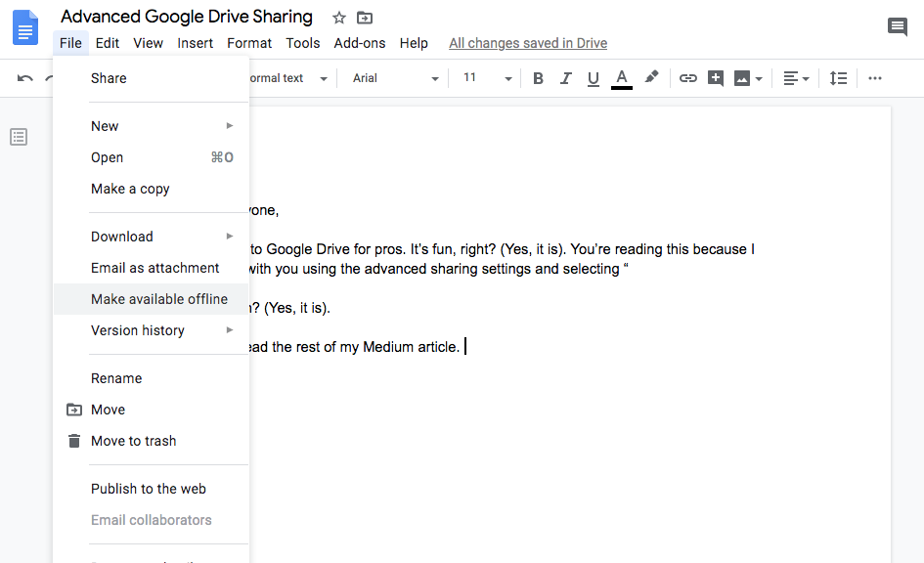Click the words 'advanced sharing settings'
Screen dimensions: 924x563
pos(448,269)
